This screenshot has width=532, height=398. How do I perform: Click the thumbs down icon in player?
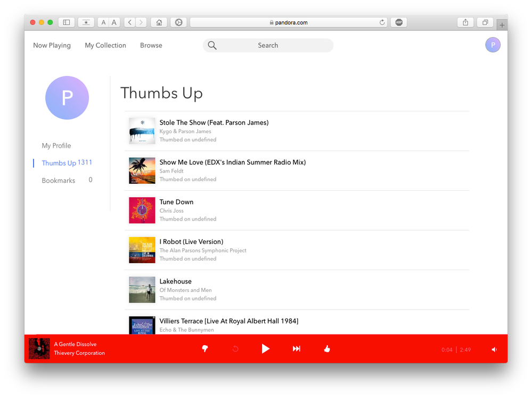[204, 348]
